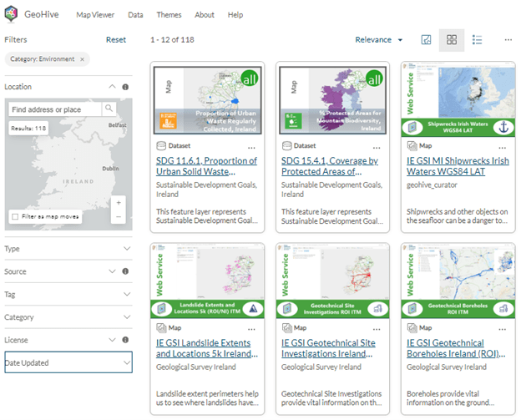Screen dimensions: 521x420
Task: Open more options menu beside view icons
Action: (508, 40)
